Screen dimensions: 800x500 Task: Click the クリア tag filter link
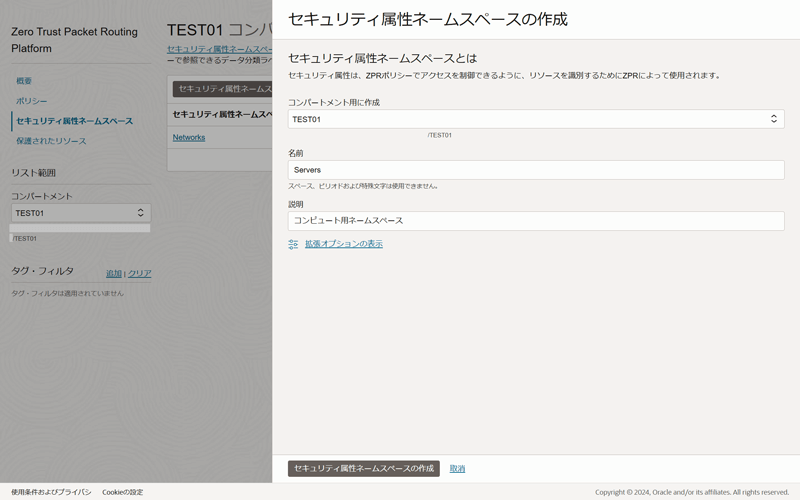(x=139, y=273)
